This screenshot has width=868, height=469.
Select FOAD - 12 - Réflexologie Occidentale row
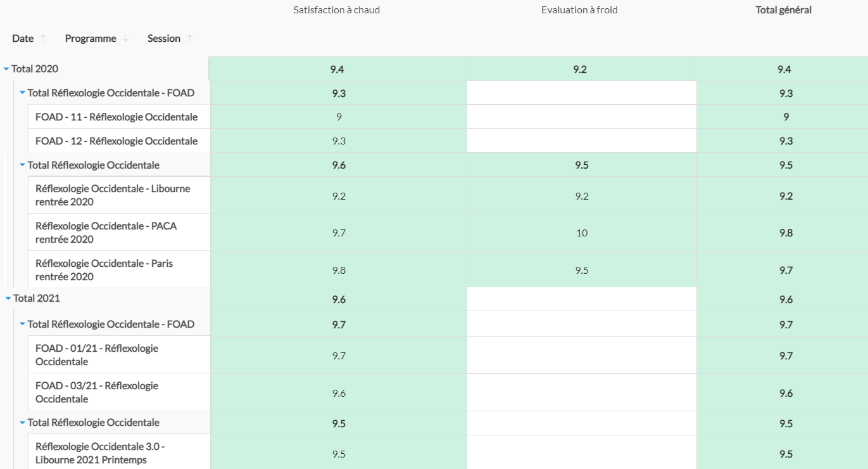tap(119, 141)
